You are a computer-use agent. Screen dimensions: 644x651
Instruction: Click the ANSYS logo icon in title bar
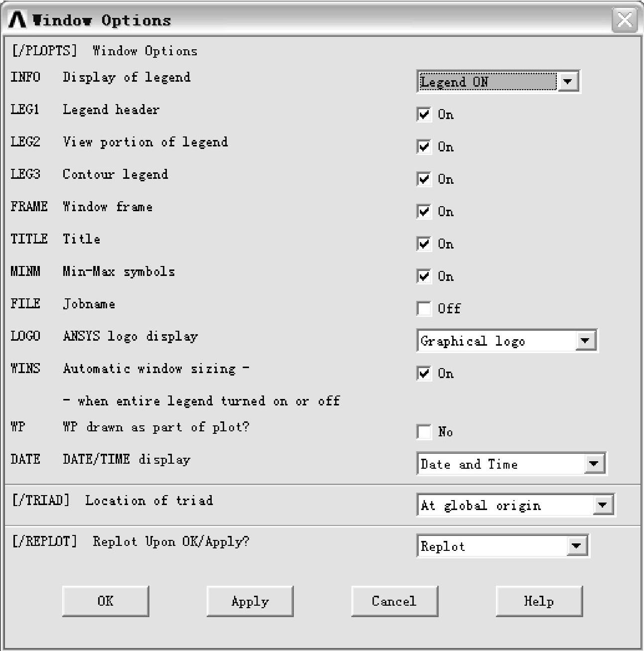[17, 20]
